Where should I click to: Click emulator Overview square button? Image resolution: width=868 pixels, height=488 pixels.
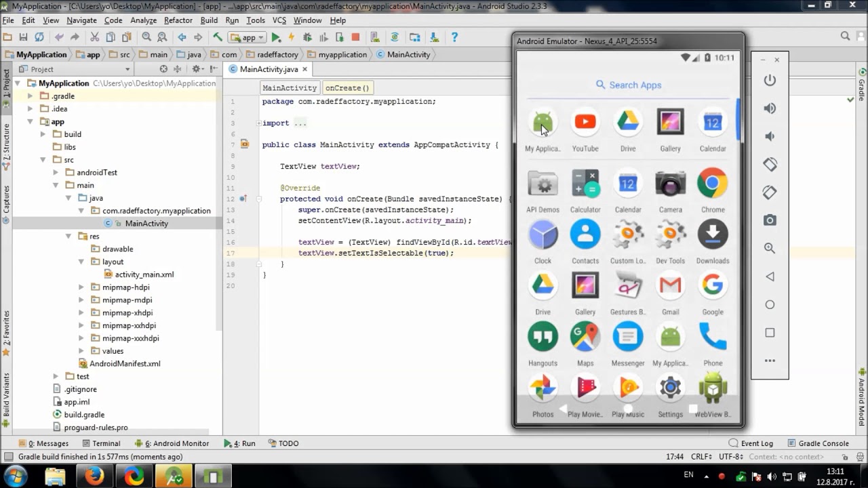click(770, 333)
